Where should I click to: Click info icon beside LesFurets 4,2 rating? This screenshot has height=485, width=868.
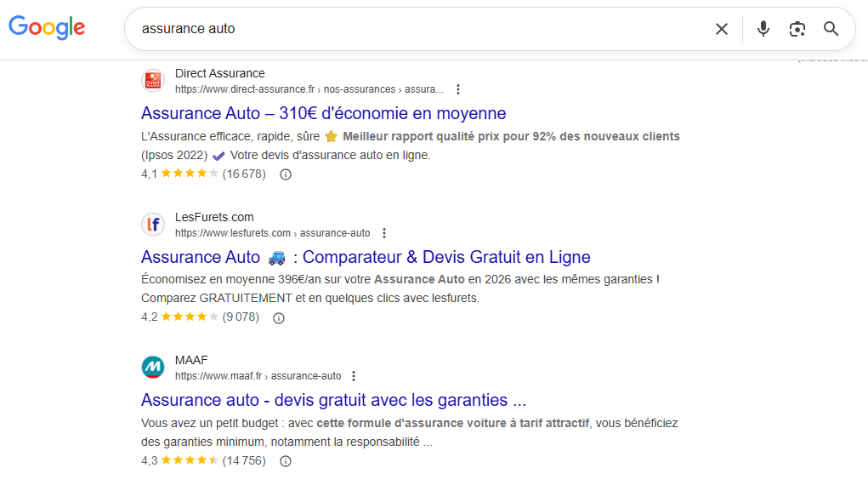click(279, 318)
